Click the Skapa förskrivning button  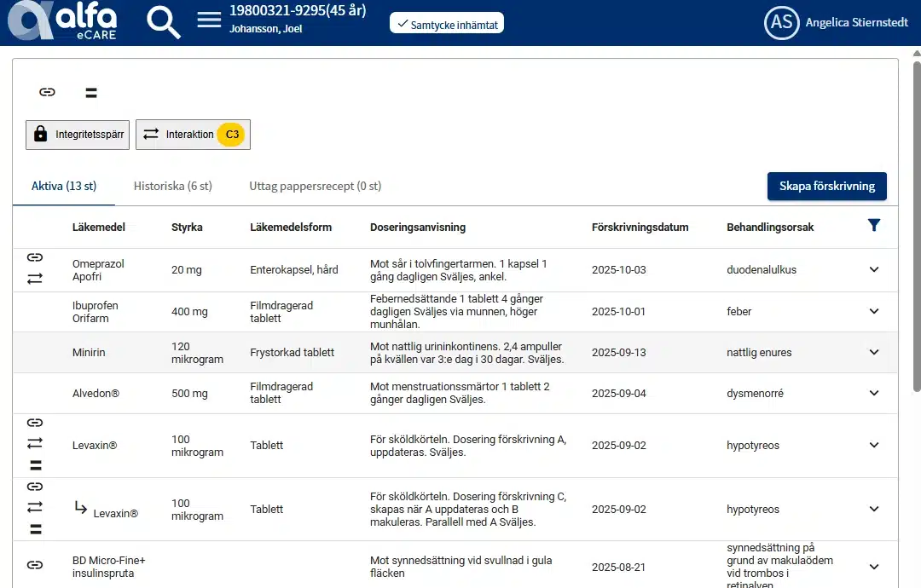pos(826,187)
